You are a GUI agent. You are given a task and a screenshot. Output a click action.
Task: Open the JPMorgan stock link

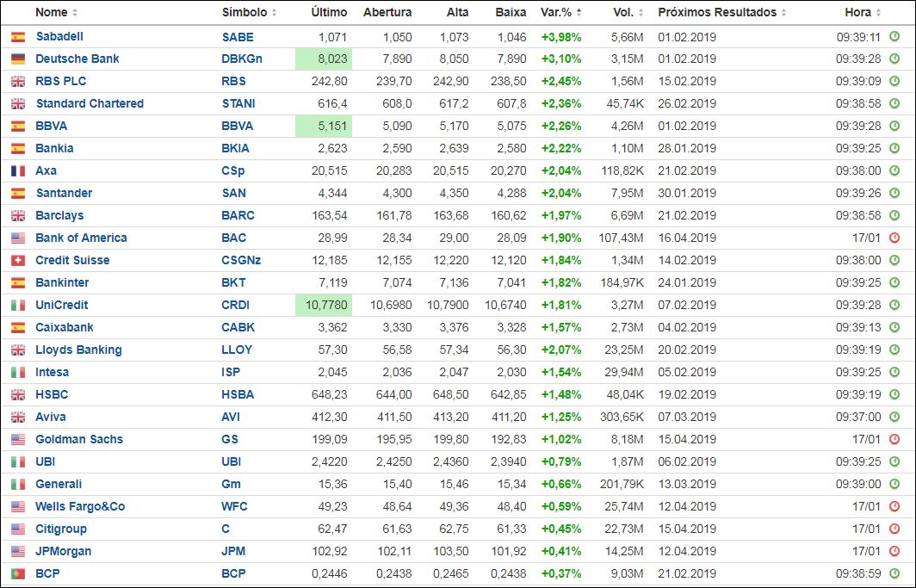click(x=63, y=551)
